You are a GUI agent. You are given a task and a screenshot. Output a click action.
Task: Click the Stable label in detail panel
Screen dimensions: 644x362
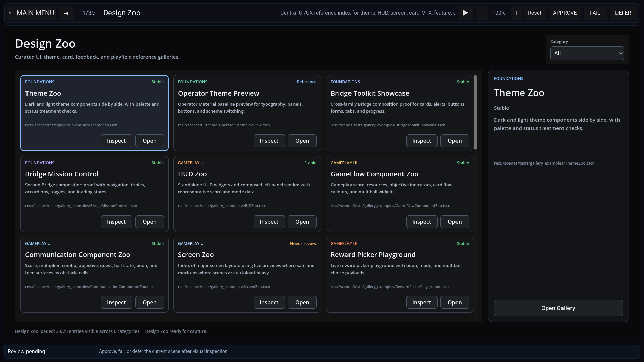(x=501, y=108)
